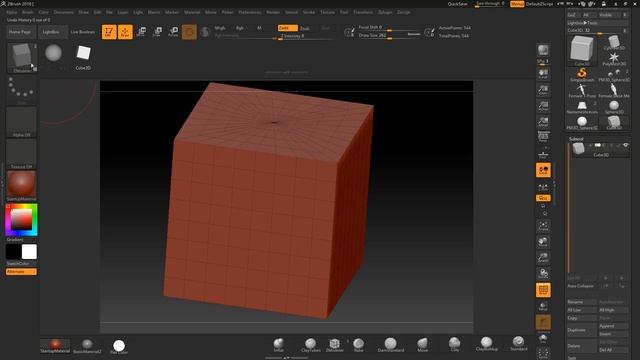Click the Zoom3D view icon

(543, 258)
